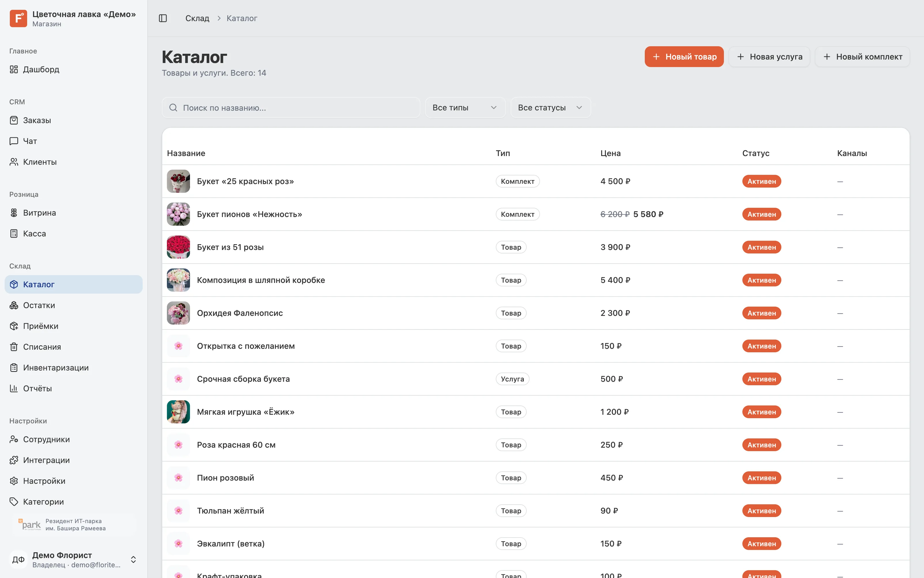Screen dimensions: 924x578
Task: Open Интеграции settings page
Action: click(73, 460)
